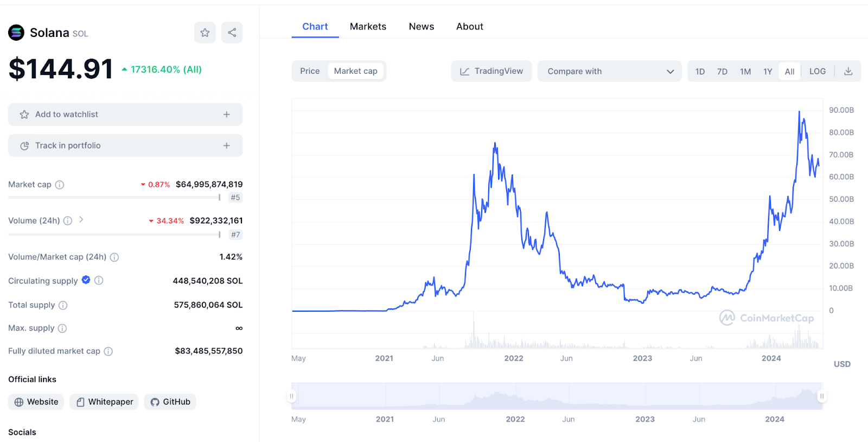Viewport: 868px width, 442px height.
Task: Click market cap value $64,995,874,819
Action: tap(209, 185)
